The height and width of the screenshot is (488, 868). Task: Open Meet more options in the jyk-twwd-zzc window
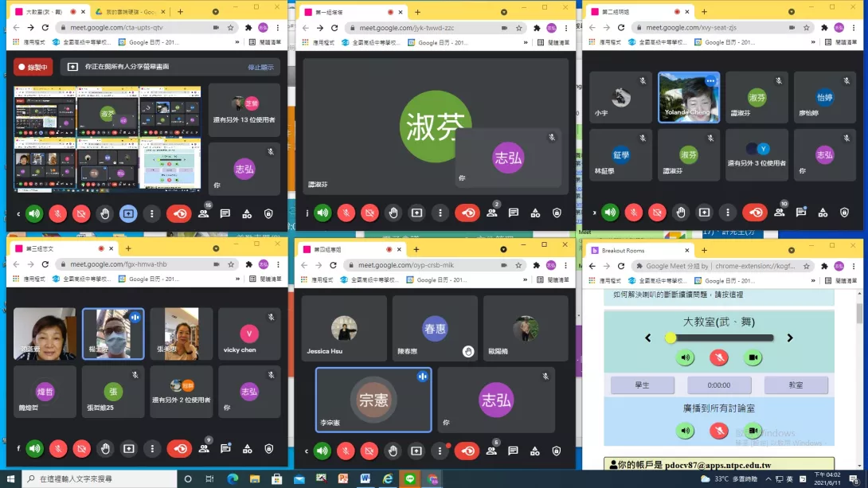pyautogui.click(x=440, y=213)
